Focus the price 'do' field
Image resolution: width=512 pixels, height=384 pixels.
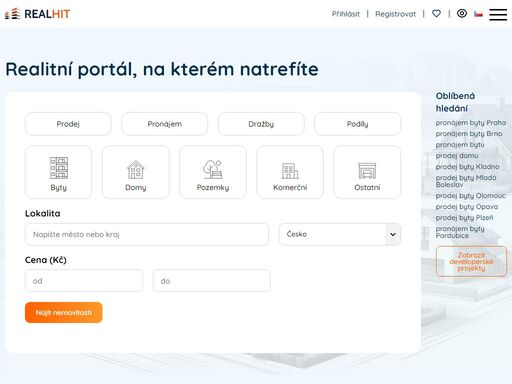(x=212, y=281)
